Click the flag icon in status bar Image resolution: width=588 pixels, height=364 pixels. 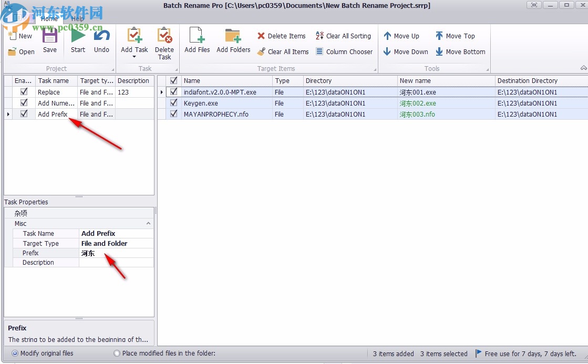tap(479, 353)
